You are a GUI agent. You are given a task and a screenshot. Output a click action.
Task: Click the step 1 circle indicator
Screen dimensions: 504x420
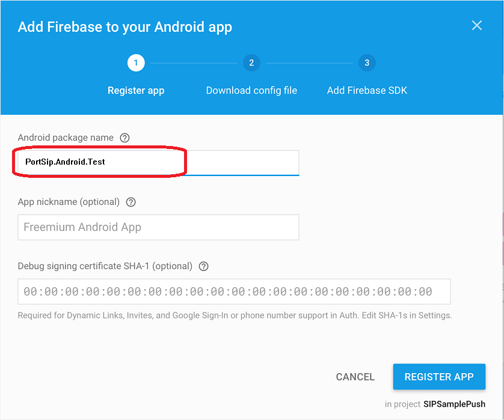click(x=136, y=62)
